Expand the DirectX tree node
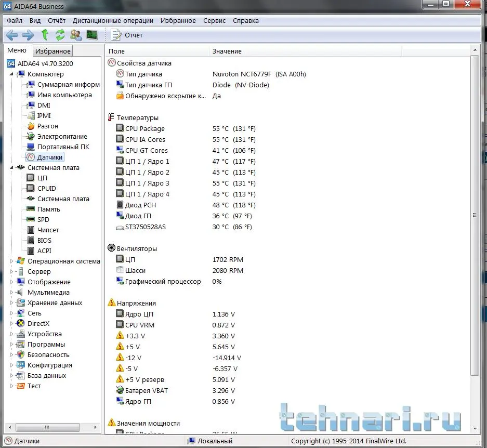The image size is (487, 448). click(11, 323)
